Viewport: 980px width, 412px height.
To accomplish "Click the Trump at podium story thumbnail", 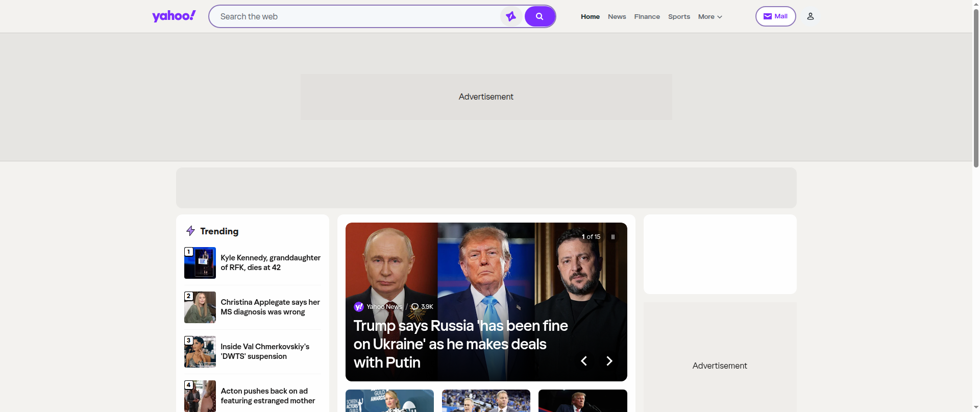I will (x=583, y=401).
